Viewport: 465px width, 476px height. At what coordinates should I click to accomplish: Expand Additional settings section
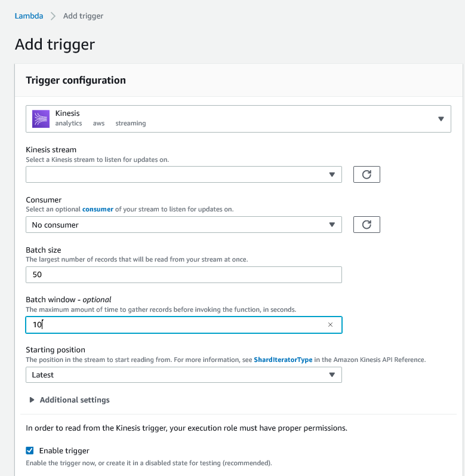tap(32, 400)
